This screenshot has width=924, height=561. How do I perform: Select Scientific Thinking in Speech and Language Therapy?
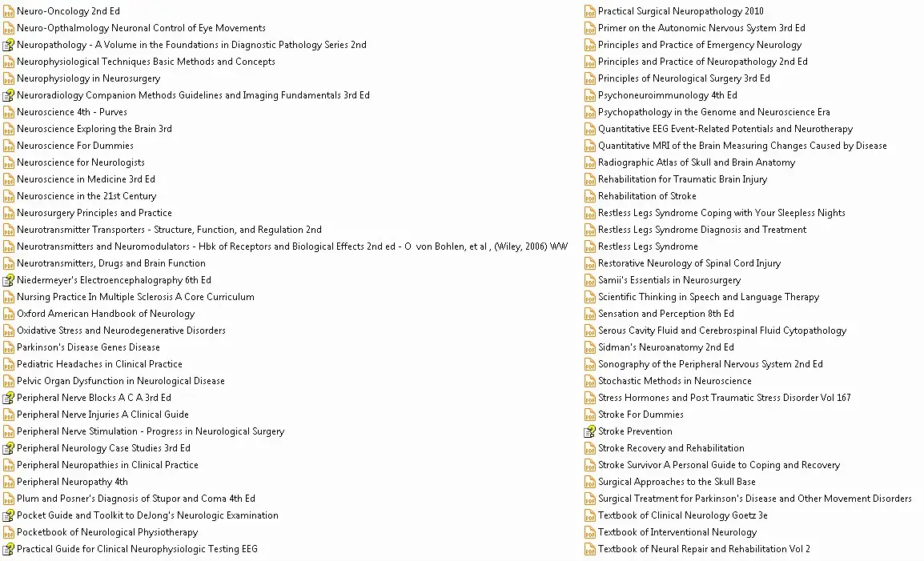click(709, 297)
